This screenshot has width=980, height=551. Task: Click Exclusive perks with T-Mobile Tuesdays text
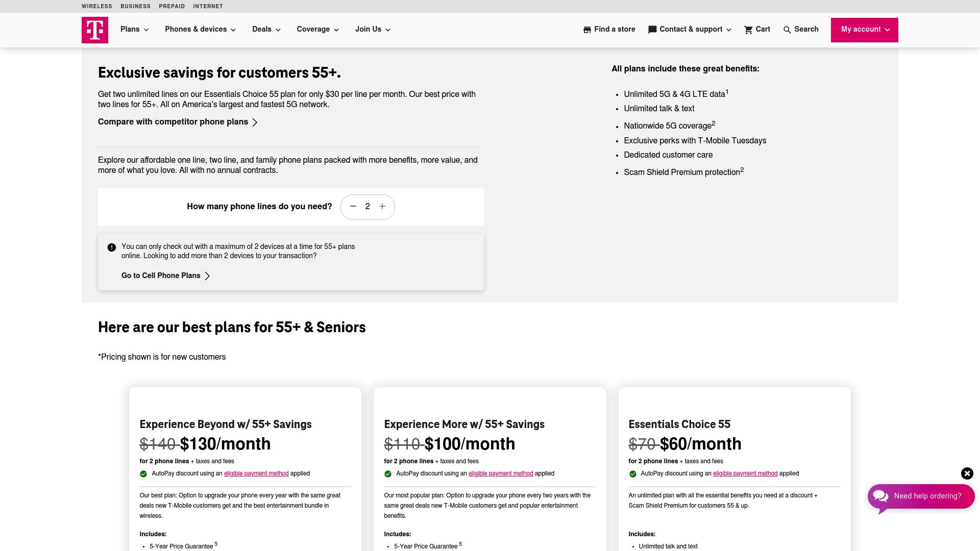tap(695, 141)
